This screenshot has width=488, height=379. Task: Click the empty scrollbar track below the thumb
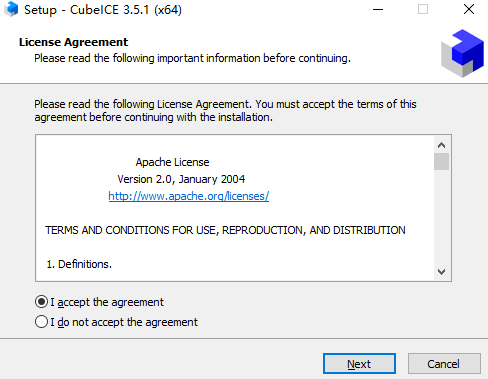point(441,217)
